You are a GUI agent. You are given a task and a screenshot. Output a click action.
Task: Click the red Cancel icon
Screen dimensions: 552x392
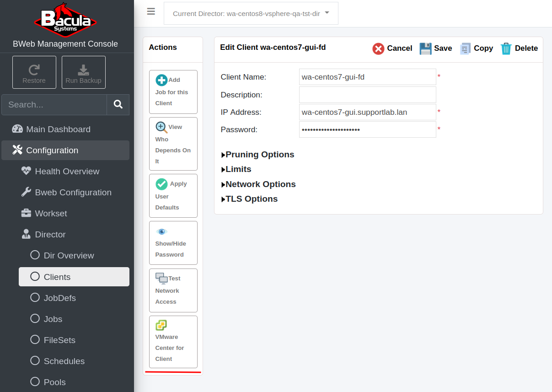[x=378, y=48]
